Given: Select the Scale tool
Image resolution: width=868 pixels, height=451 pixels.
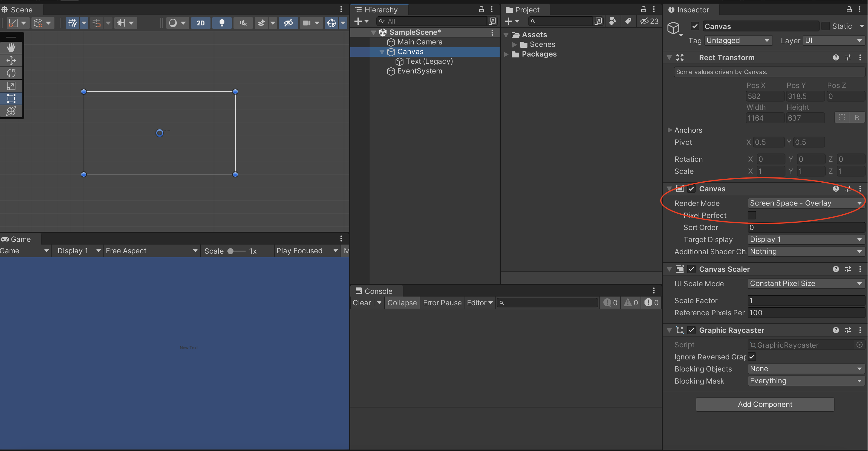Looking at the screenshot, I should pyautogui.click(x=11, y=86).
